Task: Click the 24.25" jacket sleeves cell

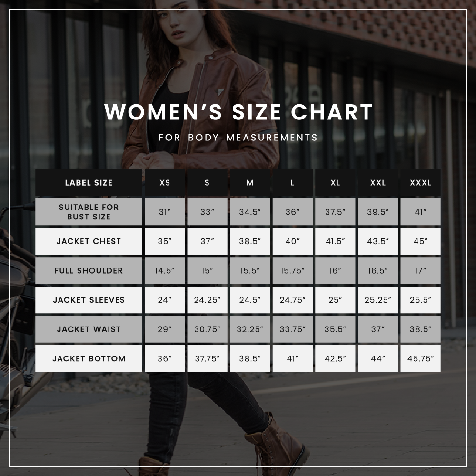Action: 208,300
